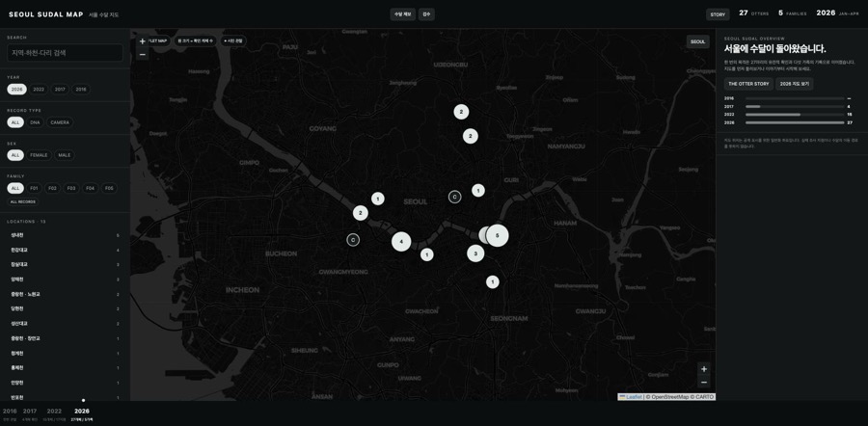868x426 pixels.
Task: Select the map cluster marker labeled 3
Action: (475, 253)
